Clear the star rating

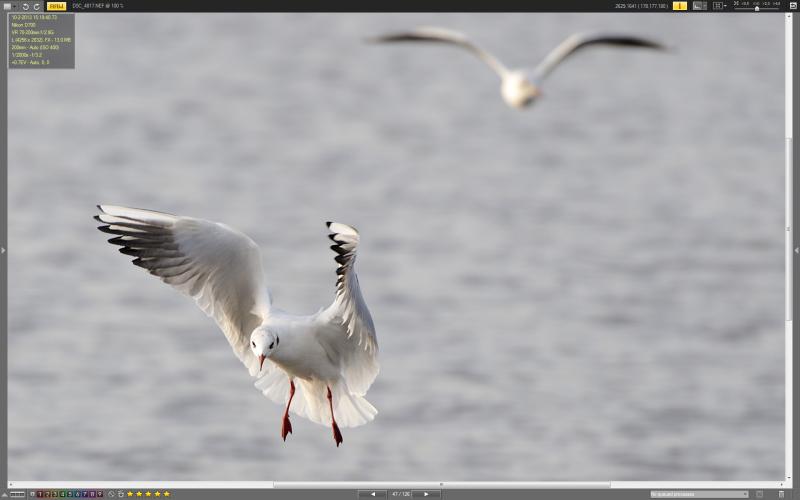click(x=111, y=494)
